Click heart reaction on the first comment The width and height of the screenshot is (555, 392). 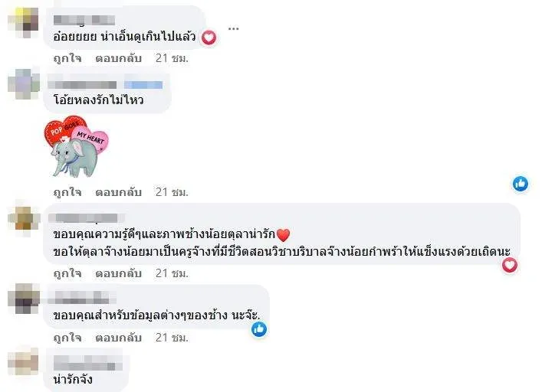[x=209, y=37]
